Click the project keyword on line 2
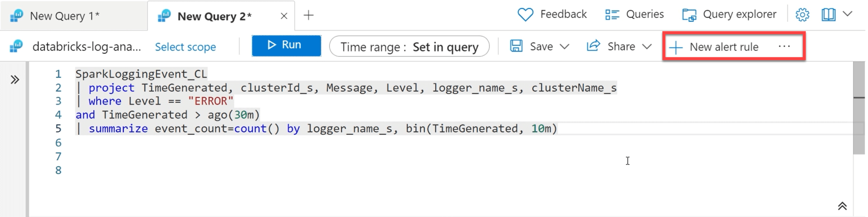The height and width of the screenshot is (217, 868). [x=111, y=88]
